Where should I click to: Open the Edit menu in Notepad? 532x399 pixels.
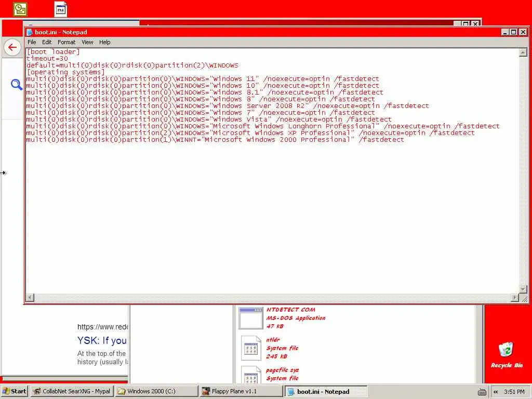point(47,42)
